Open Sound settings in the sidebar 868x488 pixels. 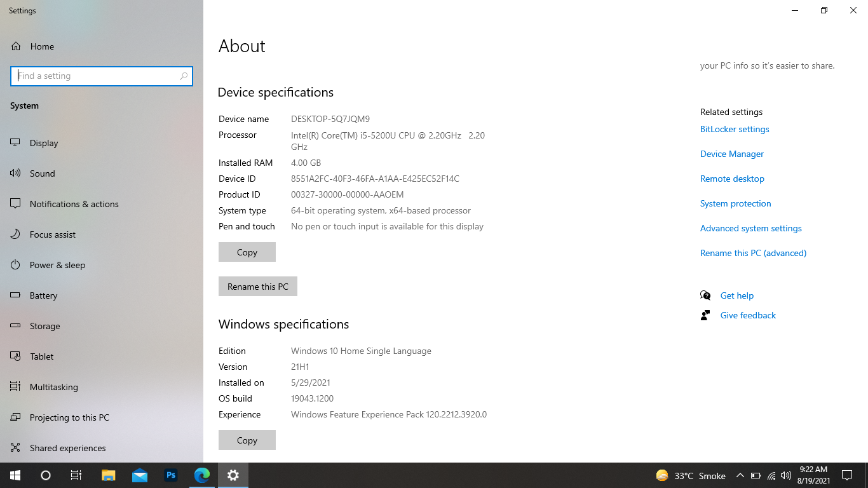click(42, 173)
